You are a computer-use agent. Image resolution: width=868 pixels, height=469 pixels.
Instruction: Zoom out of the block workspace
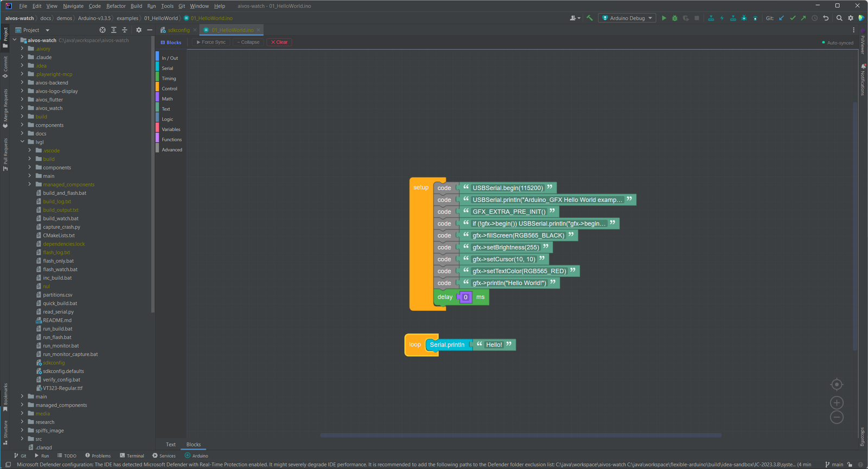click(x=837, y=417)
